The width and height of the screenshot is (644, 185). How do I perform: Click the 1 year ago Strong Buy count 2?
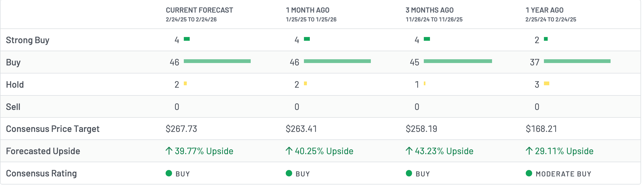(537, 40)
